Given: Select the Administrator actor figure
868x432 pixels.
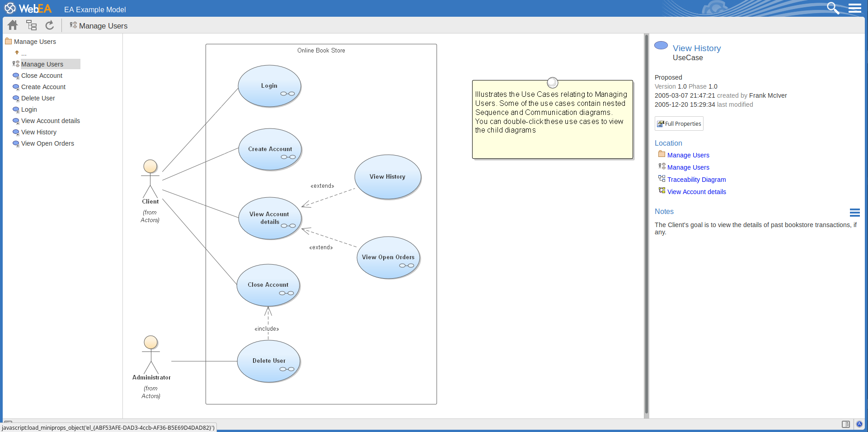Looking at the screenshot, I should tap(151, 355).
